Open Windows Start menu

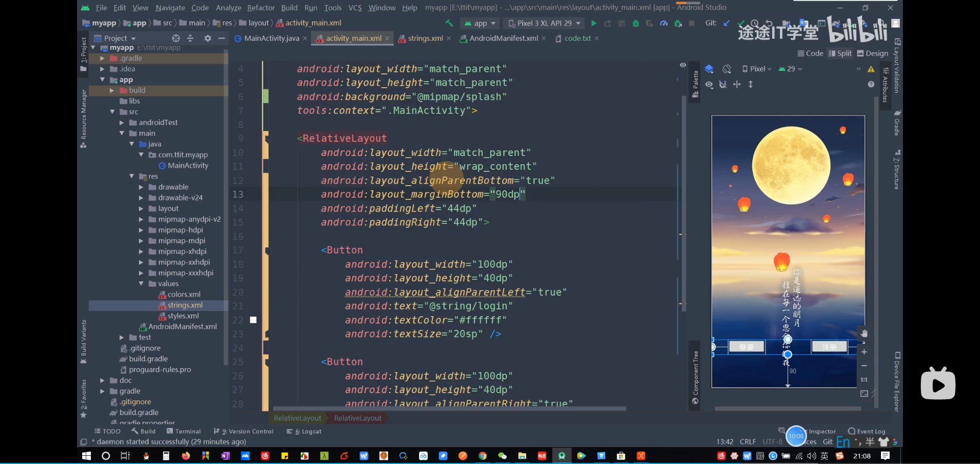click(x=87, y=456)
